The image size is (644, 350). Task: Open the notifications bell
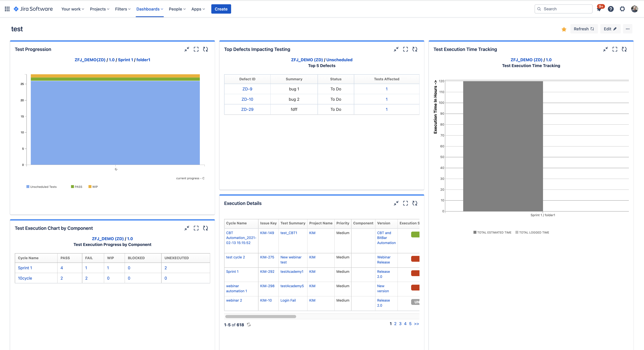pos(599,9)
